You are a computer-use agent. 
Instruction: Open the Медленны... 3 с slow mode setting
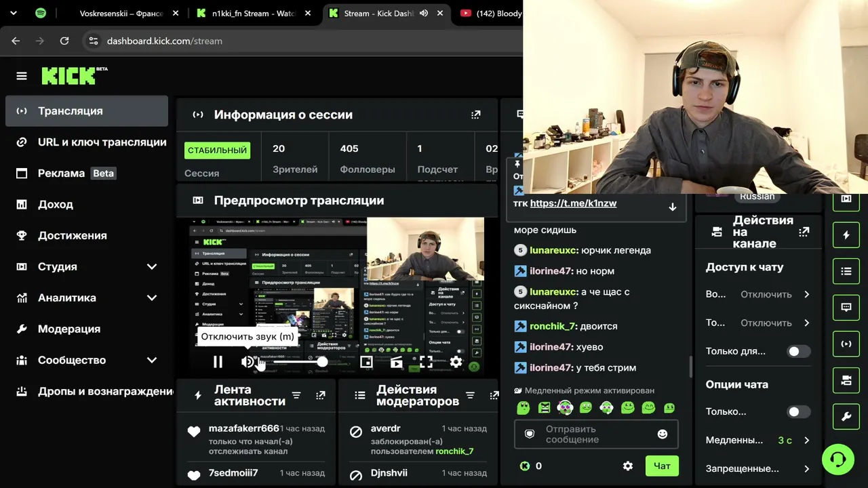click(758, 440)
